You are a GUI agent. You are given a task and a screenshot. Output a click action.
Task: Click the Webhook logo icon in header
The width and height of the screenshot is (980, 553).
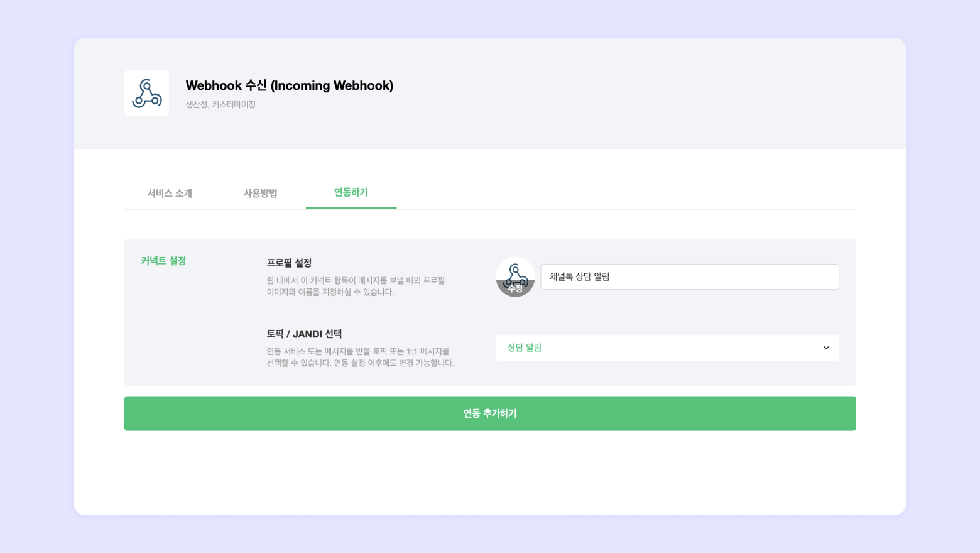(x=146, y=93)
